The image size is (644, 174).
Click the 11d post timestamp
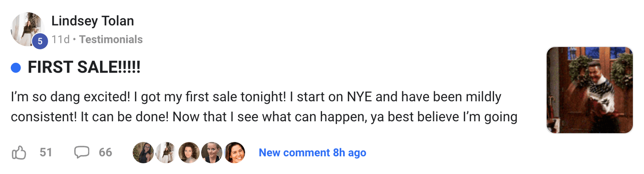[x=60, y=40]
